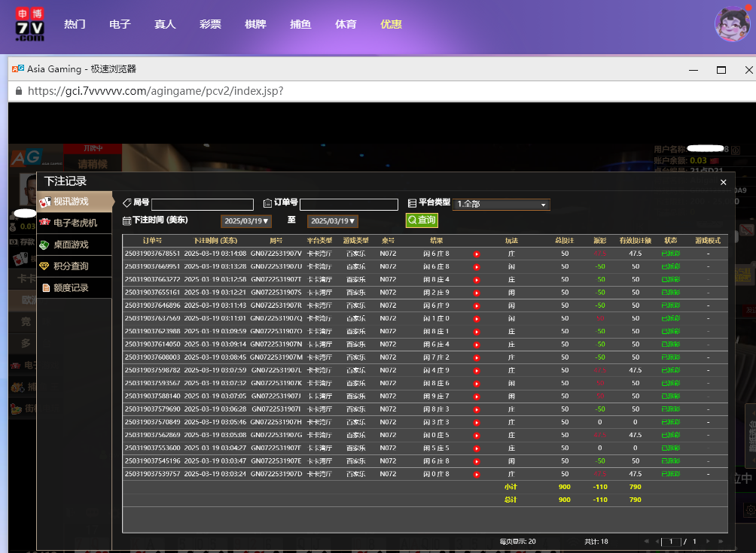The height and width of the screenshot is (553, 756).
Task: Go to previous page of records
Action: point(657,541)
